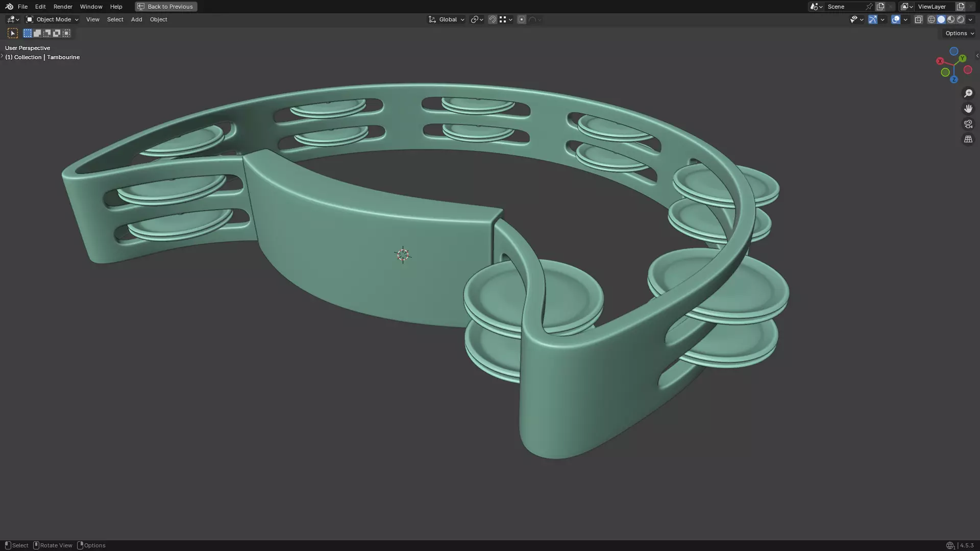Toggle proportional editing button
This screenshot has height=551, width=980.
pyautogui.click(x=521, y=19)
